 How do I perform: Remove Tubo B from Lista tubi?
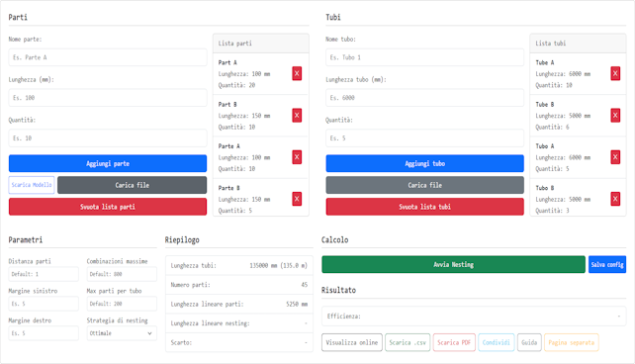click(615, 199)
